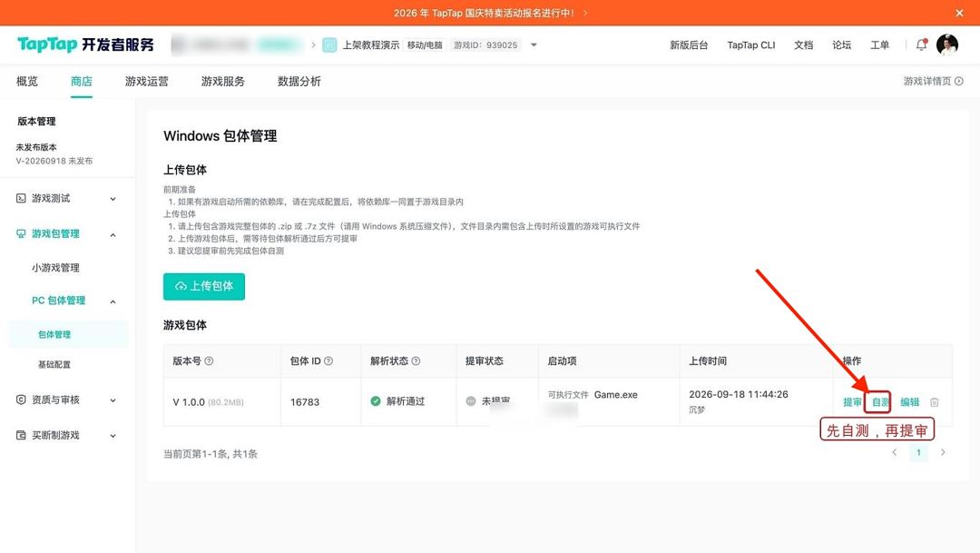Select 基础配置 in the sidebar

pyautogui.click(x=54, y=364)
